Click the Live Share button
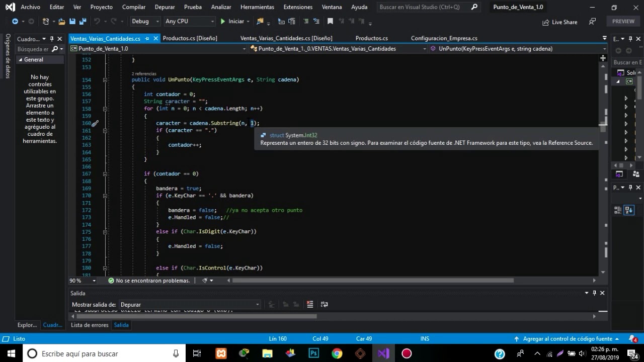 click(559, 22)
